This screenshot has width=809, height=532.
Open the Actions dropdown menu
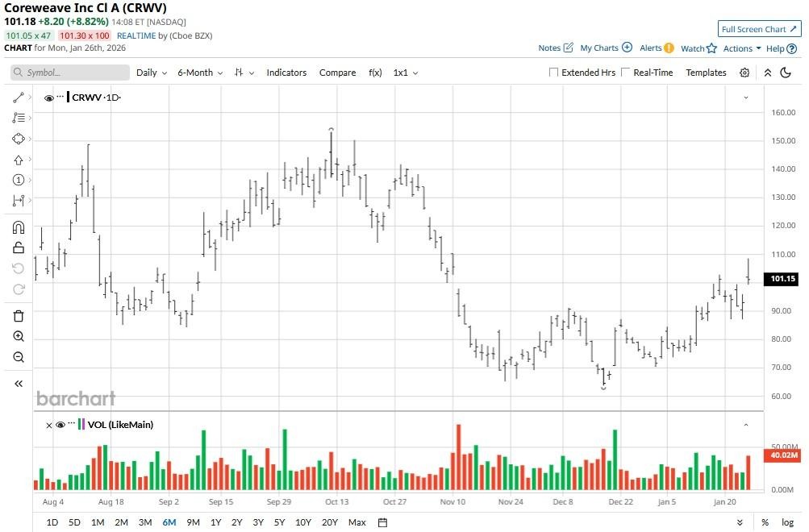(742, 48)
